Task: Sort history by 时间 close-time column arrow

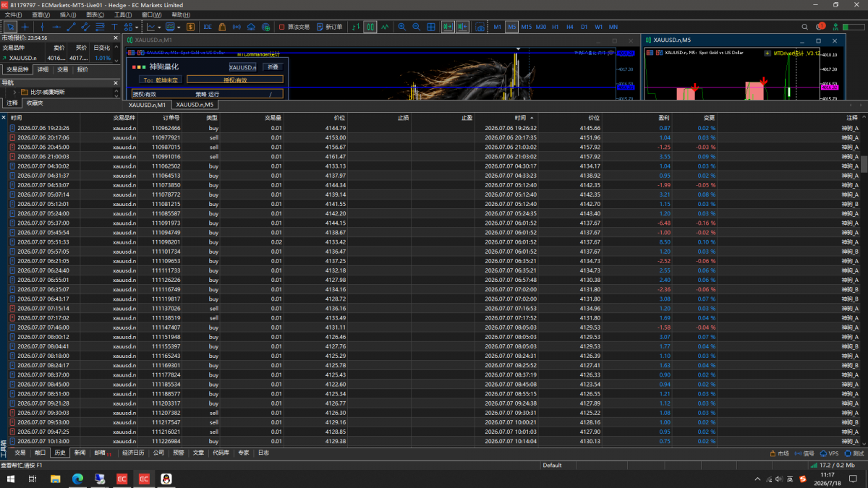Action: 533,117
